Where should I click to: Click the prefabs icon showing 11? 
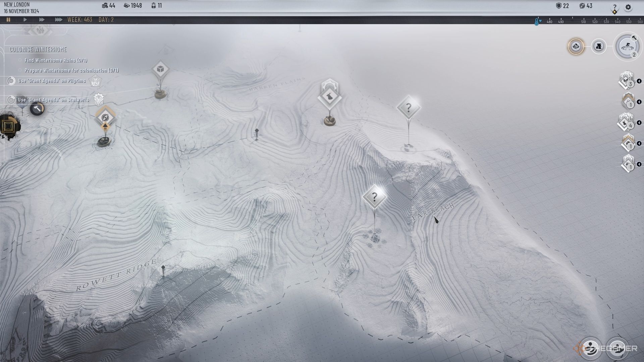(x=153, y=6)
